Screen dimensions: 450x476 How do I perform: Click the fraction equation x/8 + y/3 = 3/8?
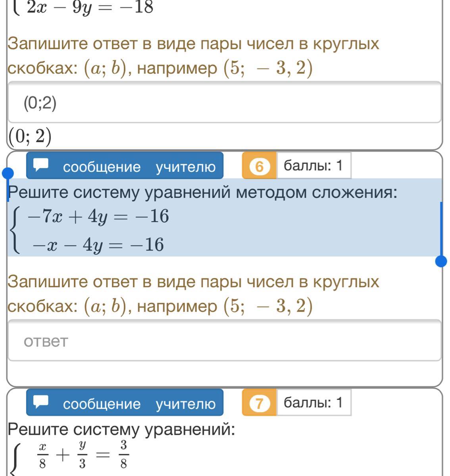[83, 455]
